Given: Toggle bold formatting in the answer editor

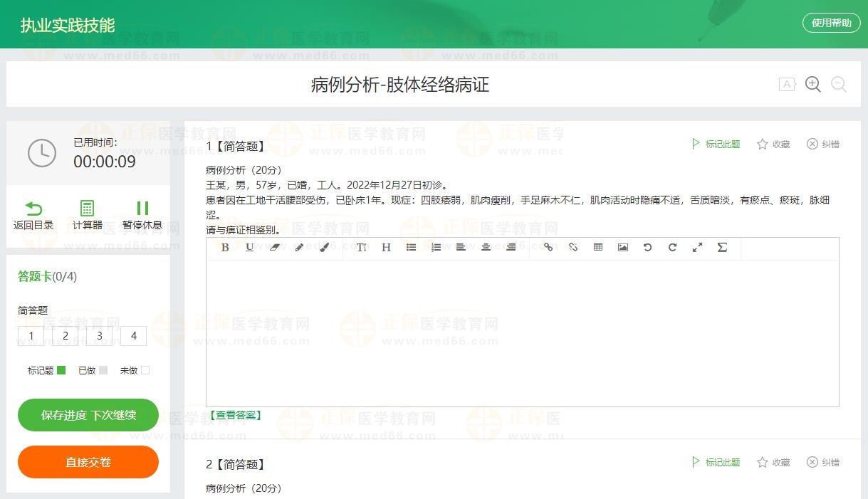Looking at the screenshot, I should click(225, 248).
